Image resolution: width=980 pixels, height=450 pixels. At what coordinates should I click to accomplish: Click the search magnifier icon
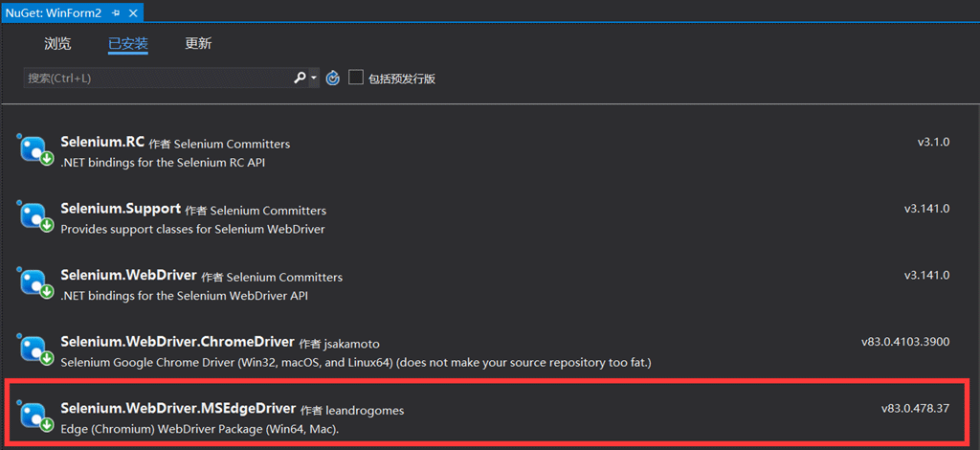tap(299, 79)
